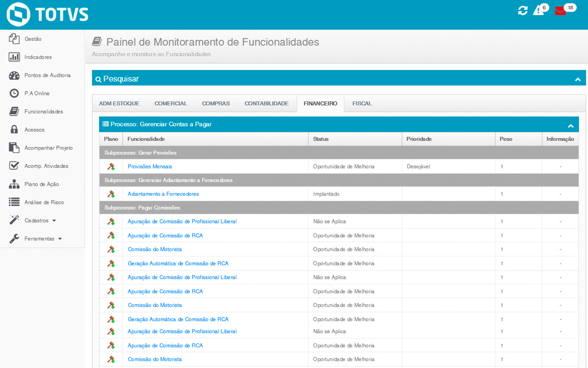Click the action plan gavel icon for Provisões Mensais

point(111,166)
